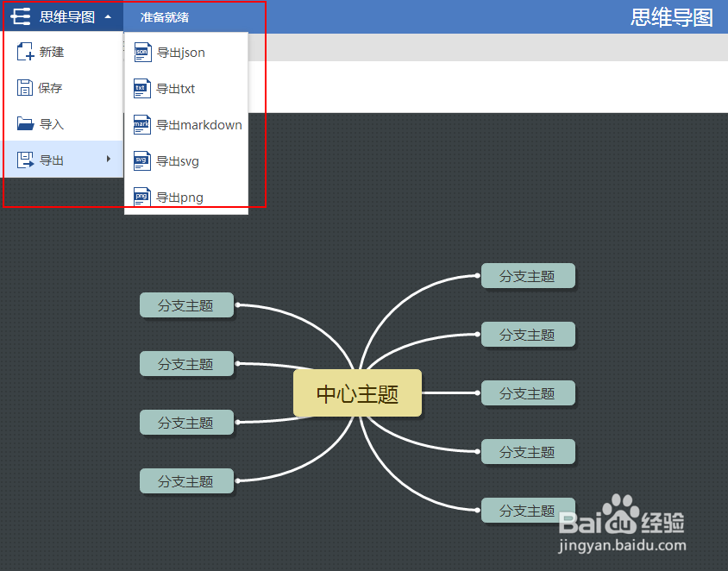
Task: Click the 新建 new-file icon
Action: (25, 52)
